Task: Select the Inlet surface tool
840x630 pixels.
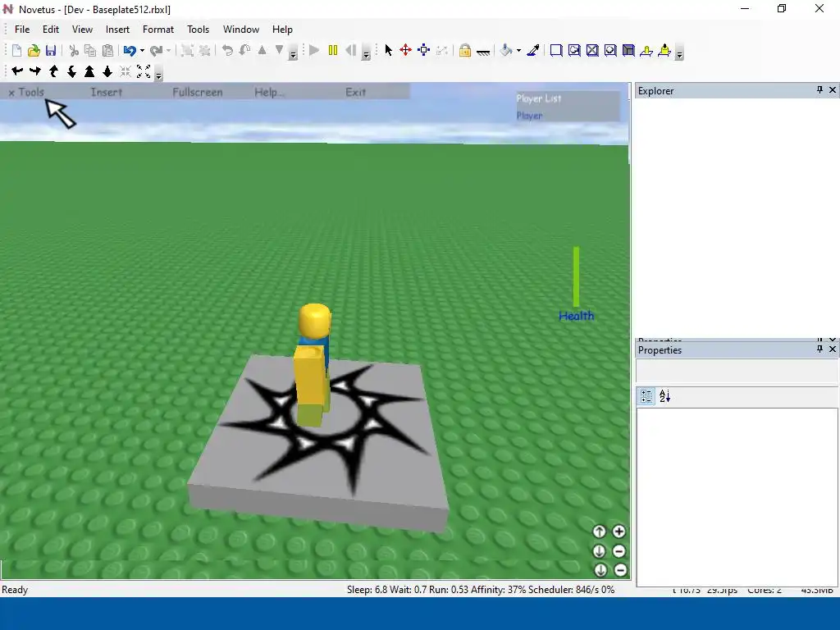Action: [x=628, y=50]
